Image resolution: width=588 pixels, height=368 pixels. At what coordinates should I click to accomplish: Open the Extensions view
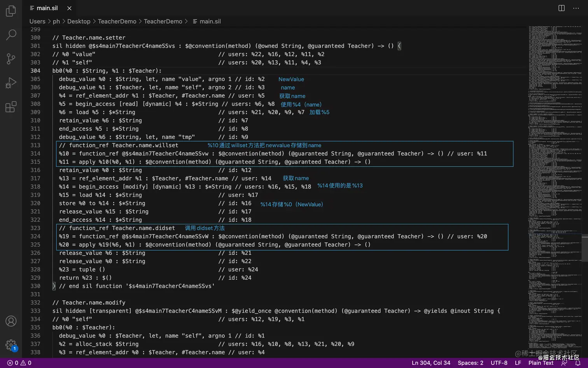(11, 107)
